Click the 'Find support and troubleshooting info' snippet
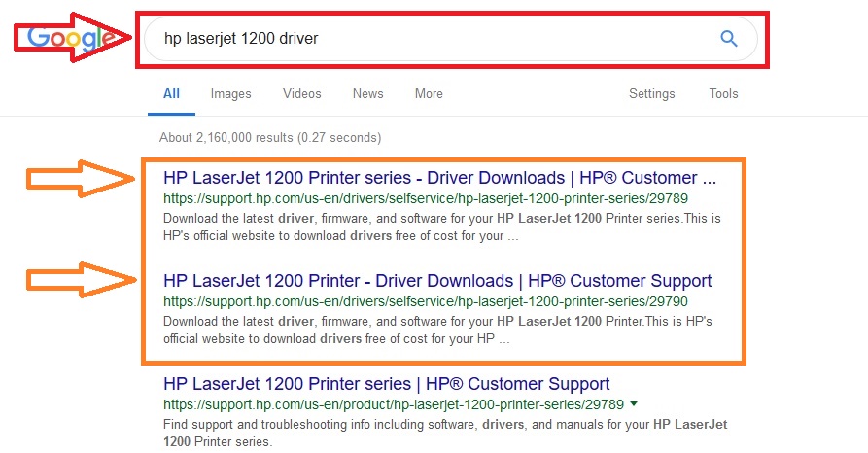868x453 pixels. click(445, 433)
